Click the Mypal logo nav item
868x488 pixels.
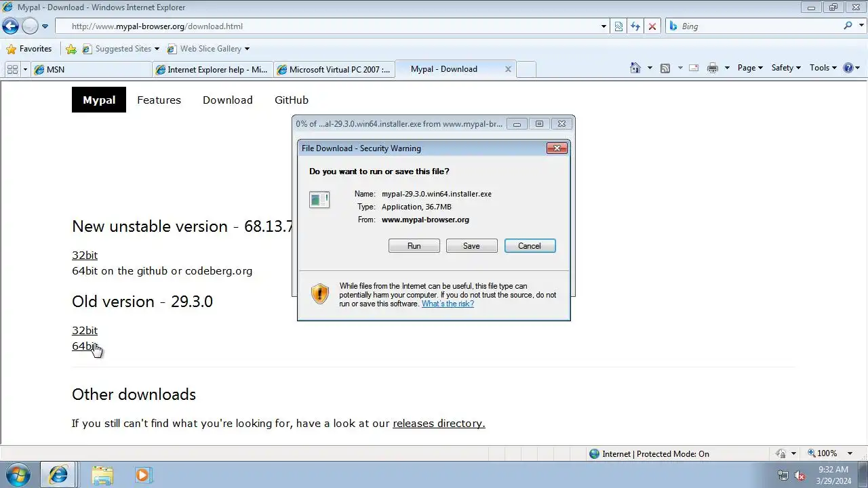pos(99,100)
